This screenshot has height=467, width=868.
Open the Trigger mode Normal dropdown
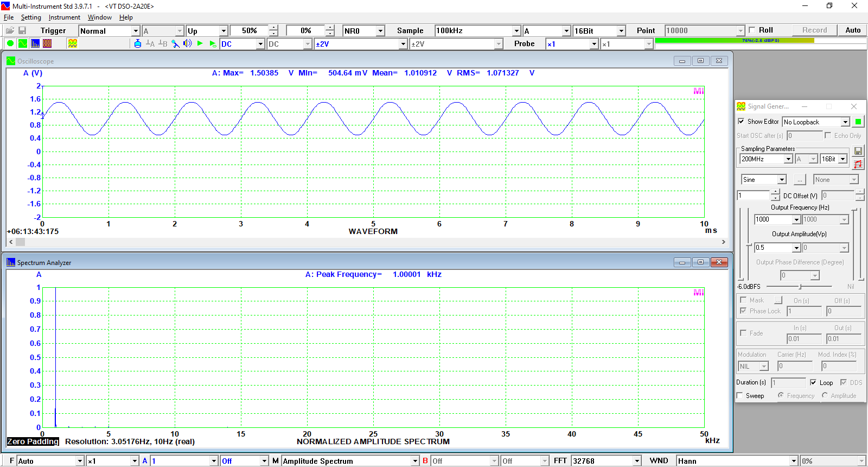tap(110, 31)
